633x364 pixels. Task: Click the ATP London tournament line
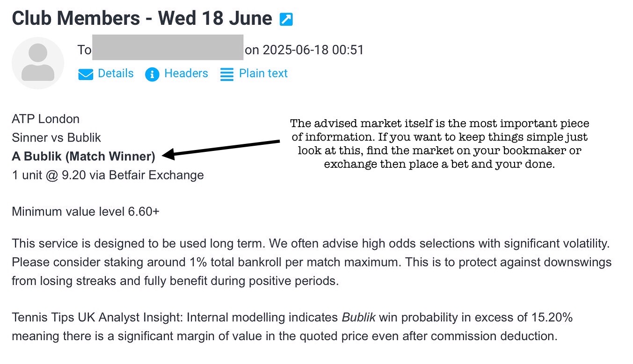pyautogui.click(x=46, y=119)
